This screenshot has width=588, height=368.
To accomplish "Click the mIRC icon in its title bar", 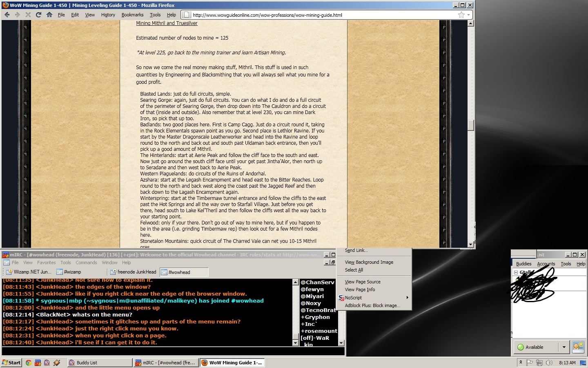I will click(5, 255).
